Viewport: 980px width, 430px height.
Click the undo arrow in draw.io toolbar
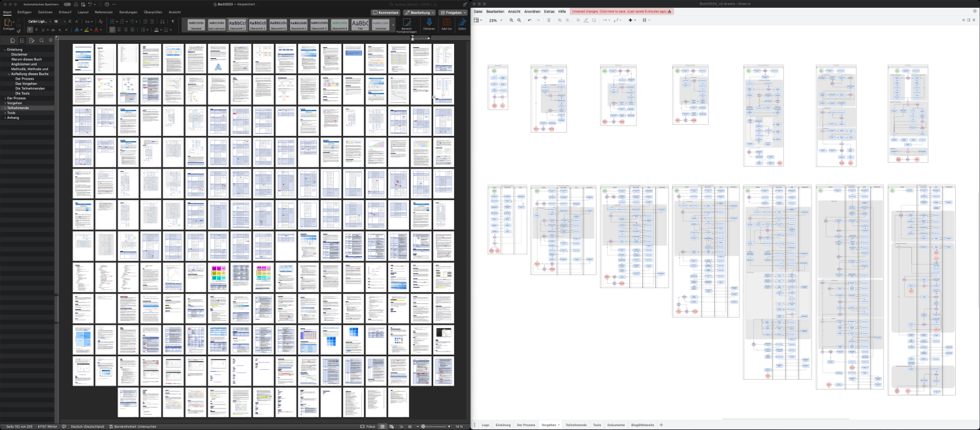(x=530, y=20)
